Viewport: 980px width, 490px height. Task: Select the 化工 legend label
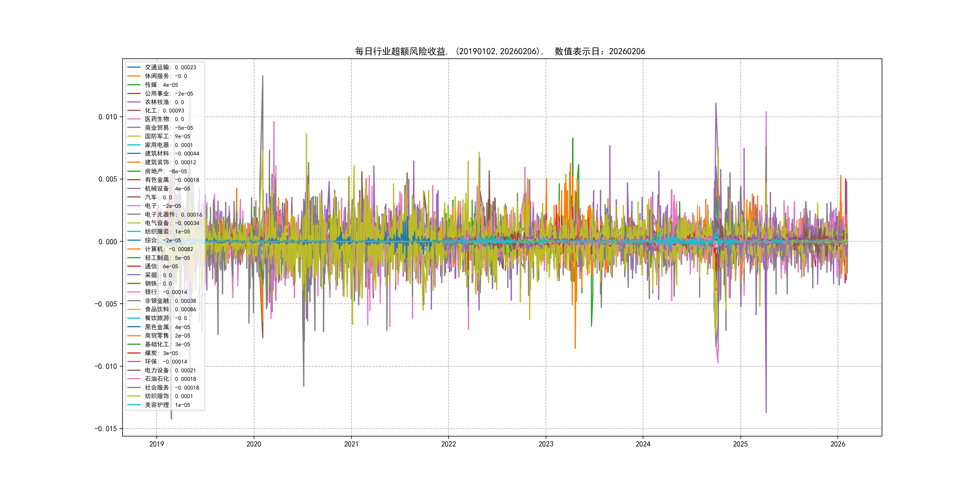[151, 111]
